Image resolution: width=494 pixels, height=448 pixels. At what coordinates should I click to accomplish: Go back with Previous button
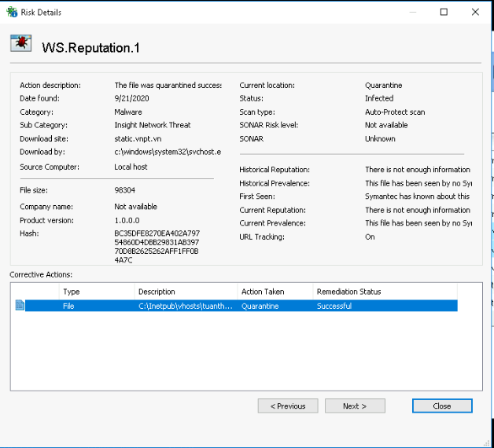click(x=288, y=406)
